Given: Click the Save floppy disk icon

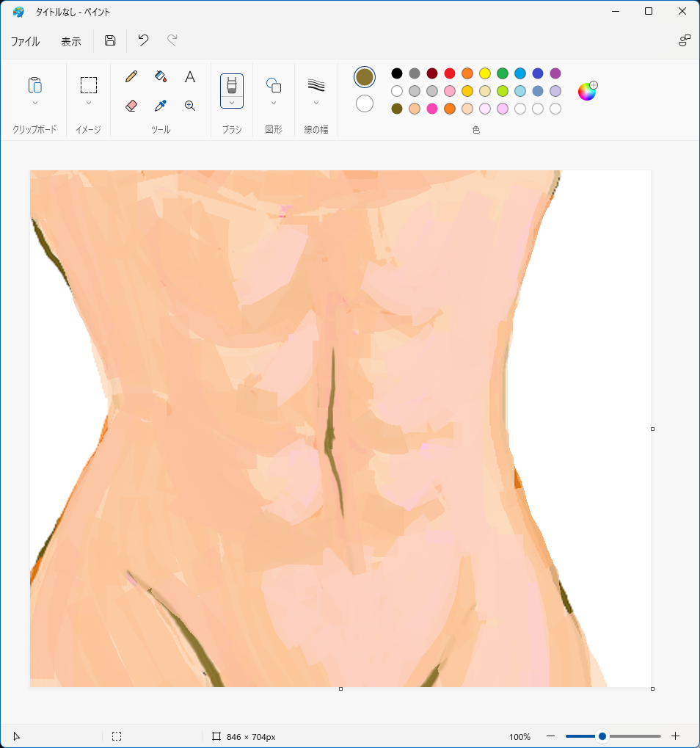Looking at the screenshot, I should 110,40.
